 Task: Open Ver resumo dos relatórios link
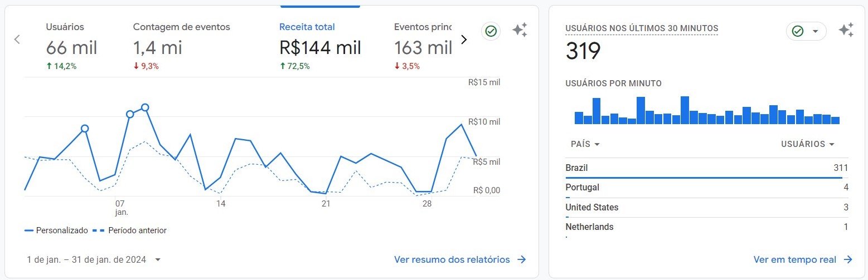click(x=452, y=259)
